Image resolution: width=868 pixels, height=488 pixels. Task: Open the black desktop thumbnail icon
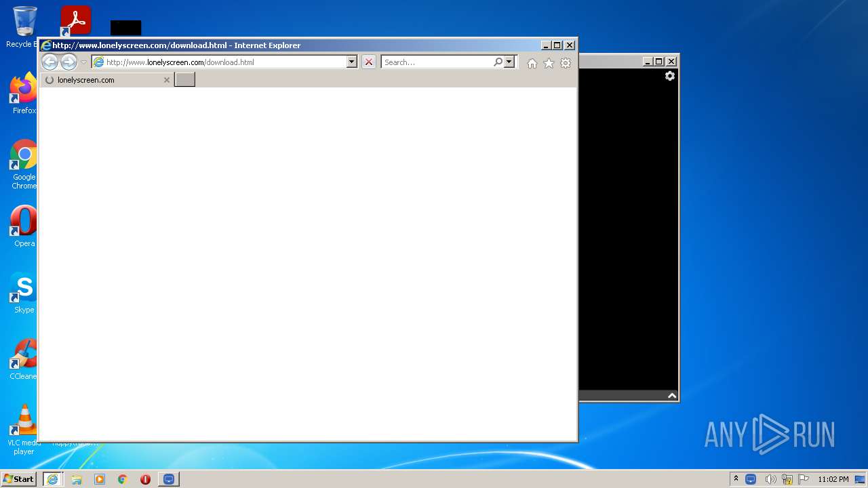tap(126, 28)
